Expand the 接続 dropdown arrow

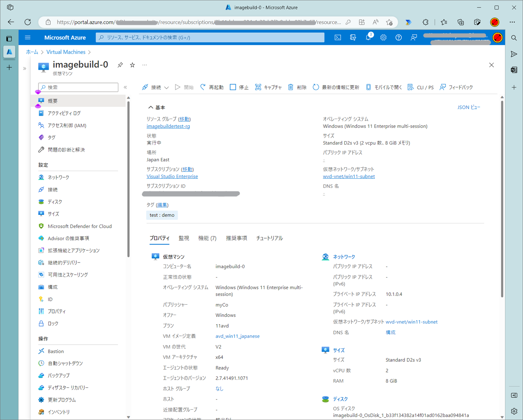(167, 87)
